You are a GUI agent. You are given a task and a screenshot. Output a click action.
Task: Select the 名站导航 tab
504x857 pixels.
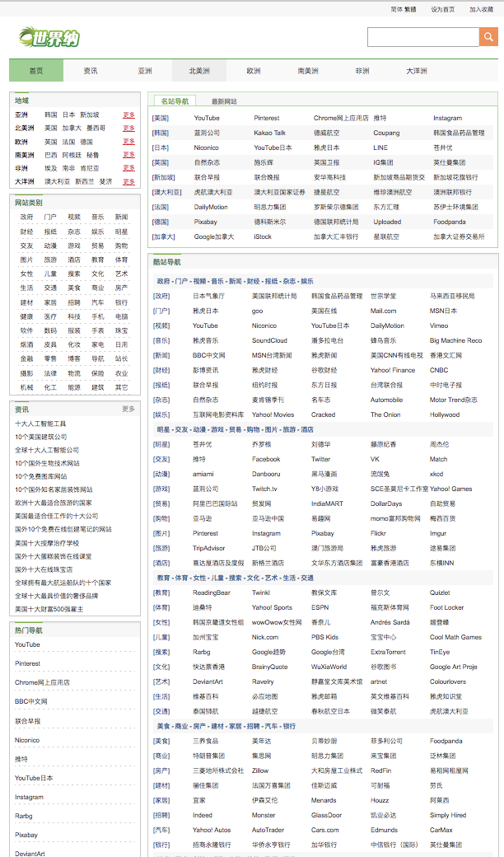click(175, 101)
